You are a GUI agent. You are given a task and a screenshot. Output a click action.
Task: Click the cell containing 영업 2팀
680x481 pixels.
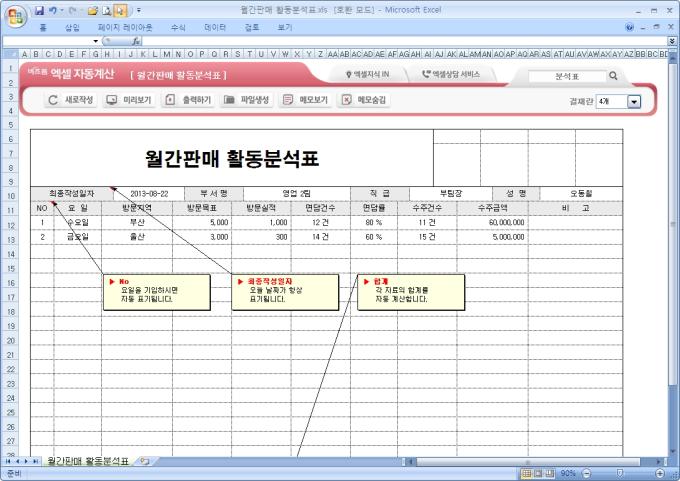297,194
